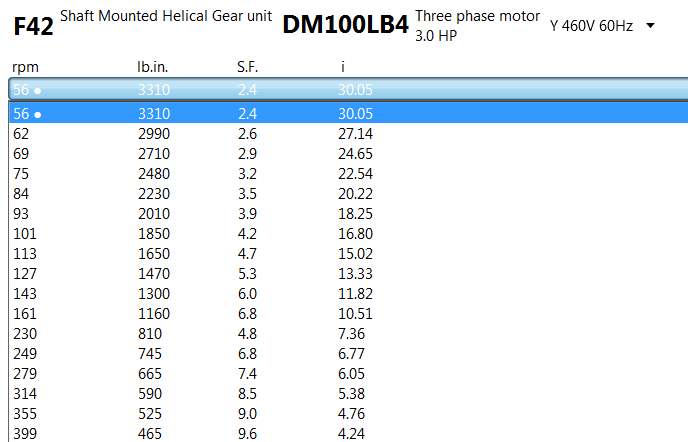Click the service factor 8.5
688x442 pixels.
pos(247,393)
